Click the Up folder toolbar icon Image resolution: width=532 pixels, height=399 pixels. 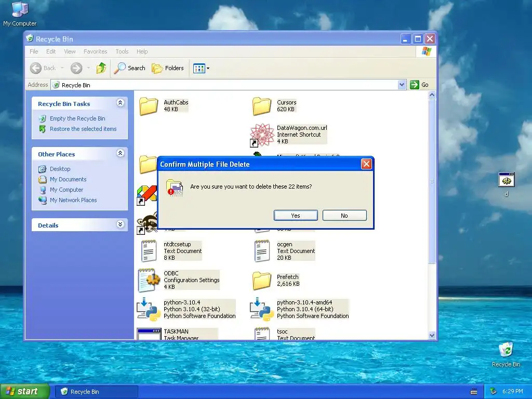point(101,68)
